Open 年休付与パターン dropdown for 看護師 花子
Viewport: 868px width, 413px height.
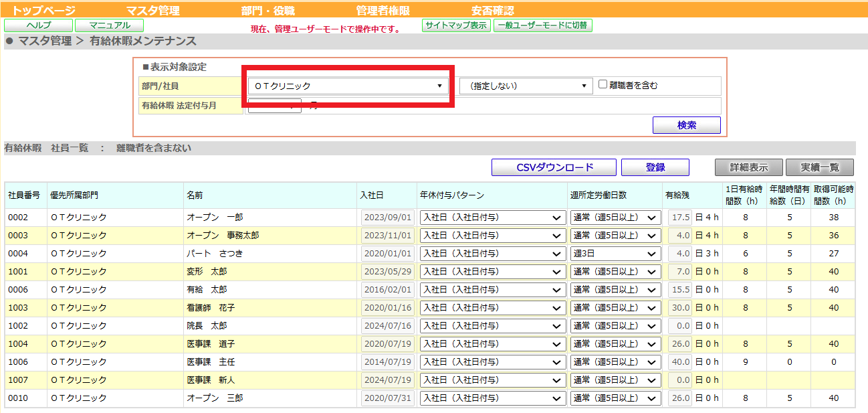[x=493, y=308]
